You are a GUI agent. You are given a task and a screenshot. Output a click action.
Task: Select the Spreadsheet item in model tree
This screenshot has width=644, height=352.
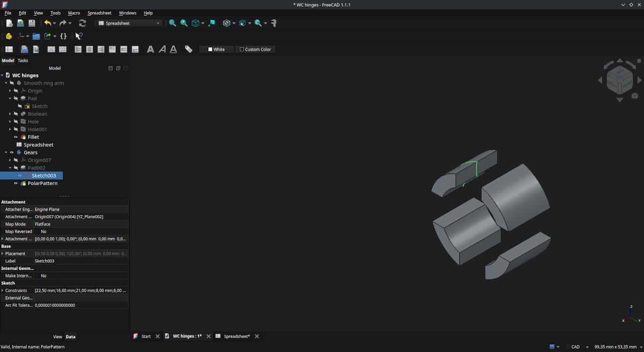(38, 145)
